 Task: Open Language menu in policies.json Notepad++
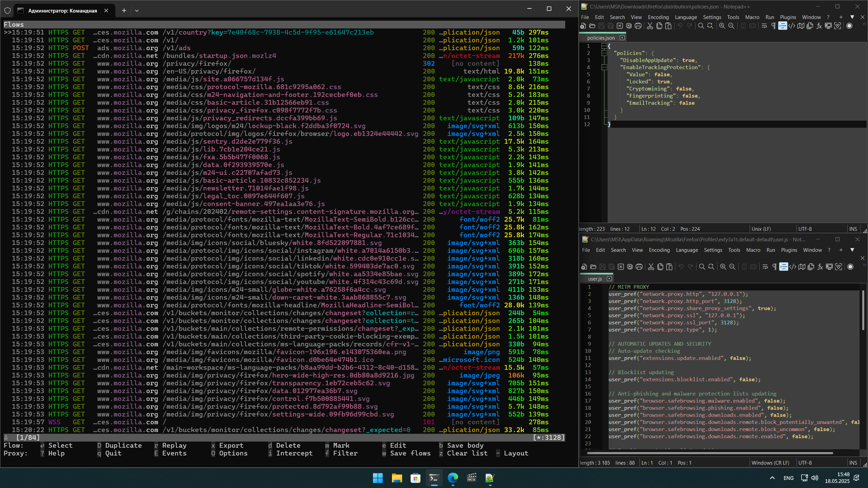pos(686,17)
